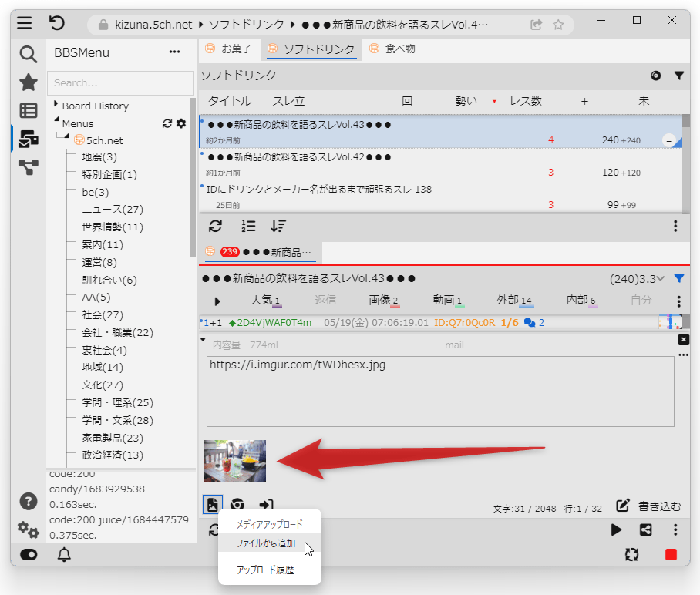Click the 勢い sort column header
The width and height of the screenshot is (700, 595).
(x=466, y=101)
